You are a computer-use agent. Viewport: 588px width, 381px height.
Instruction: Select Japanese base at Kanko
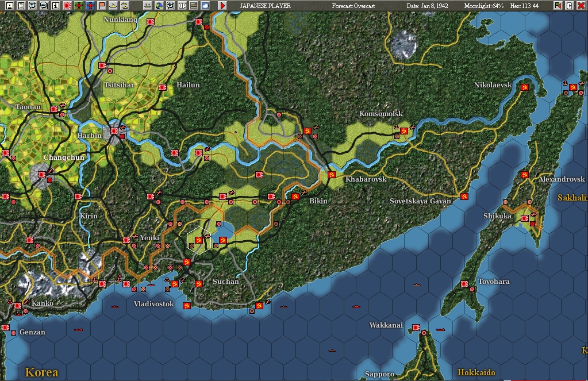18,306
